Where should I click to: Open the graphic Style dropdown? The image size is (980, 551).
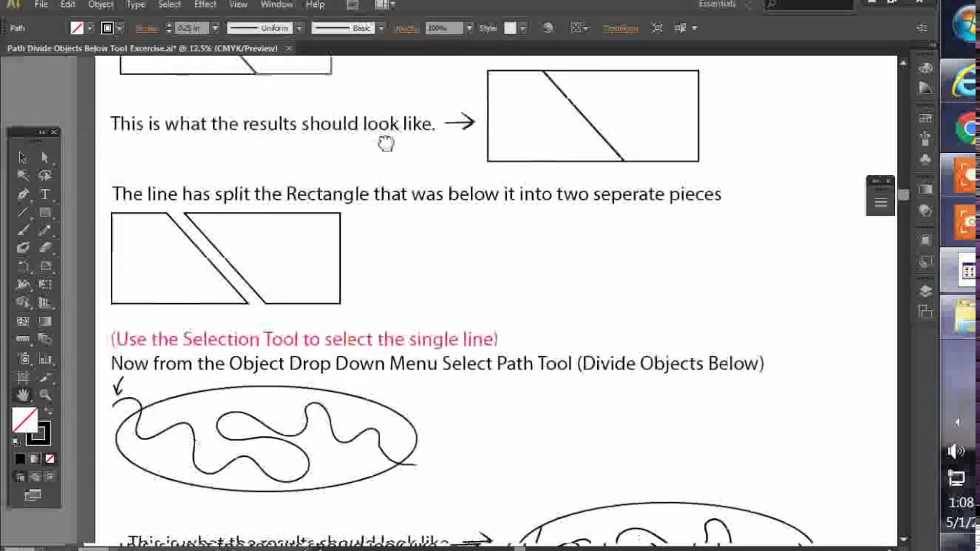pos(522,28)
